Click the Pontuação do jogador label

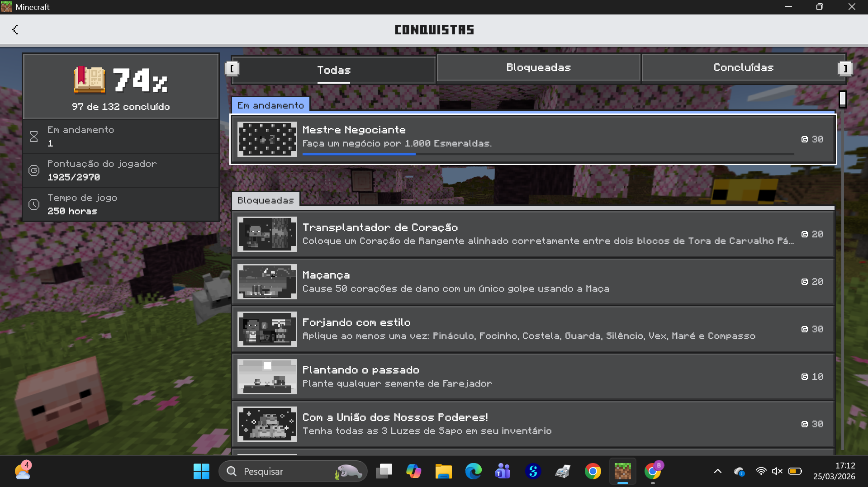[102, 164]
